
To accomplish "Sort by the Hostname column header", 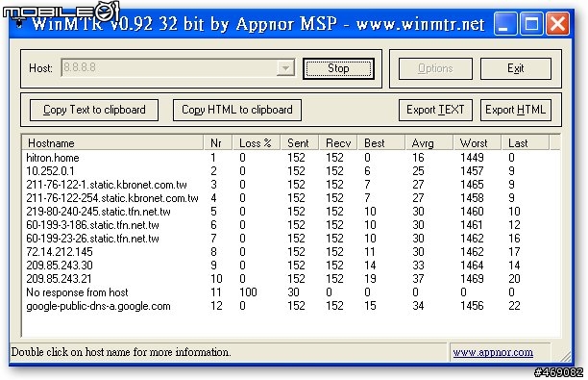I will [x=112, y=143].
